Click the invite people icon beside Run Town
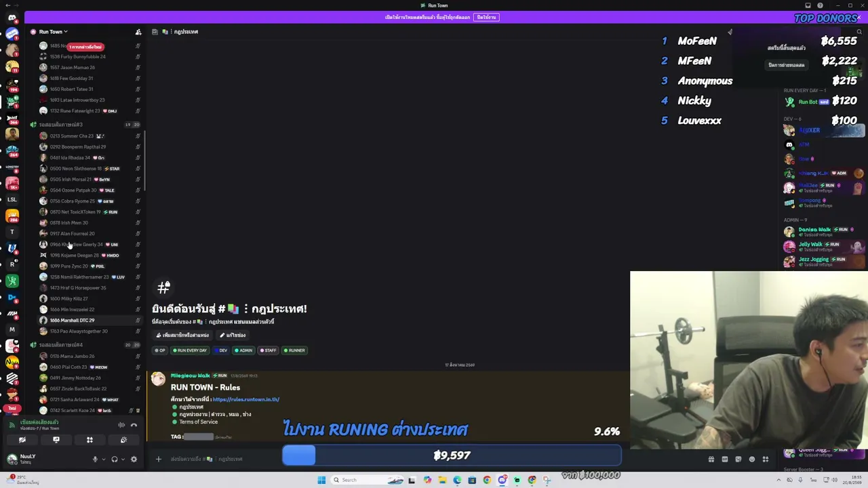This screenshot has height=488, width=868. click(138, 32)
